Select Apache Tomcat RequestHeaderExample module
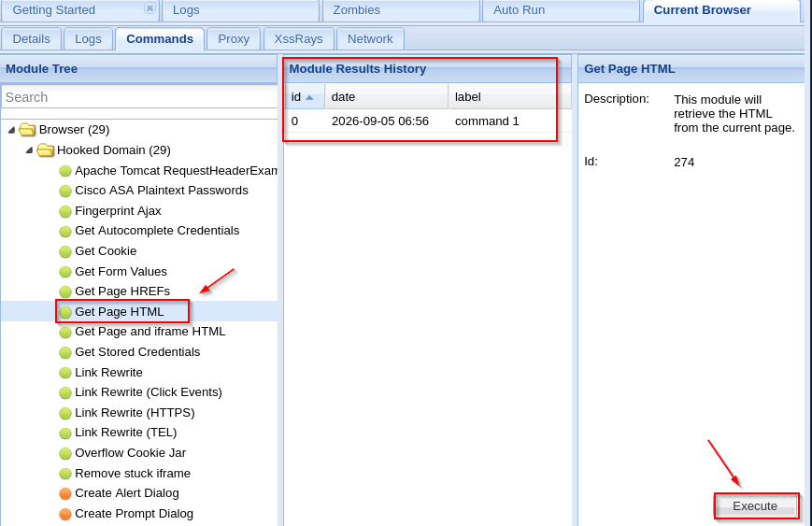The image size is (812, 526). pyautogui.click(x=176, y=171)
